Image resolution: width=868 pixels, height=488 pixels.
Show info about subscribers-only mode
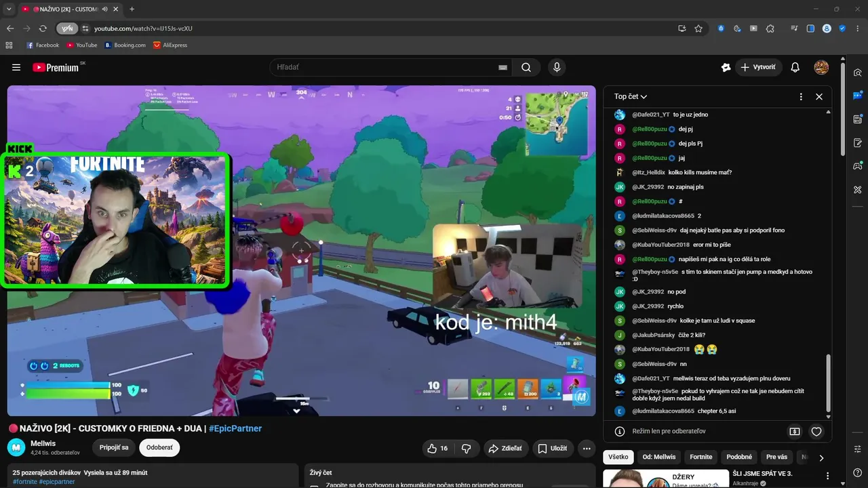click(x=619, y=431)
